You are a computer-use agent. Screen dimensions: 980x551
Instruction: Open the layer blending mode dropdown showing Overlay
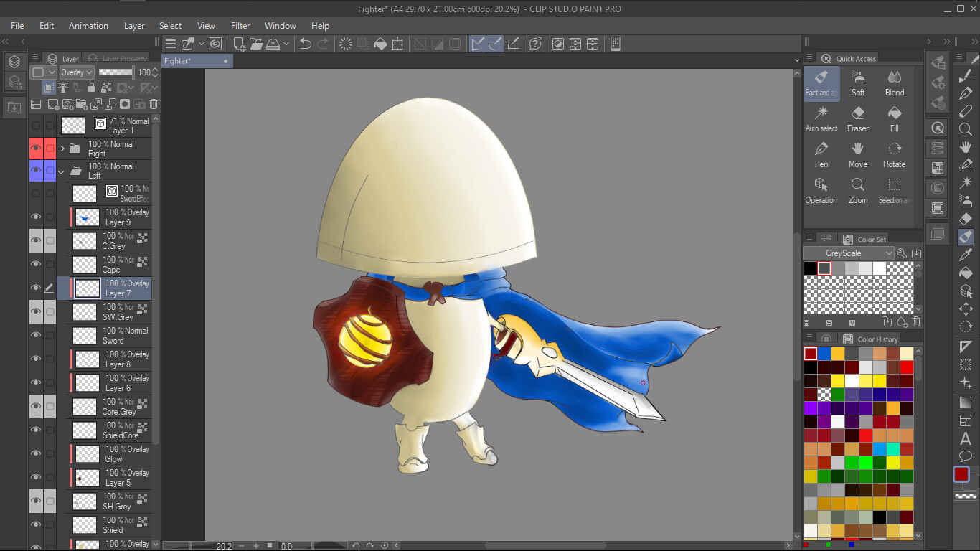click(x=76, y=72)
